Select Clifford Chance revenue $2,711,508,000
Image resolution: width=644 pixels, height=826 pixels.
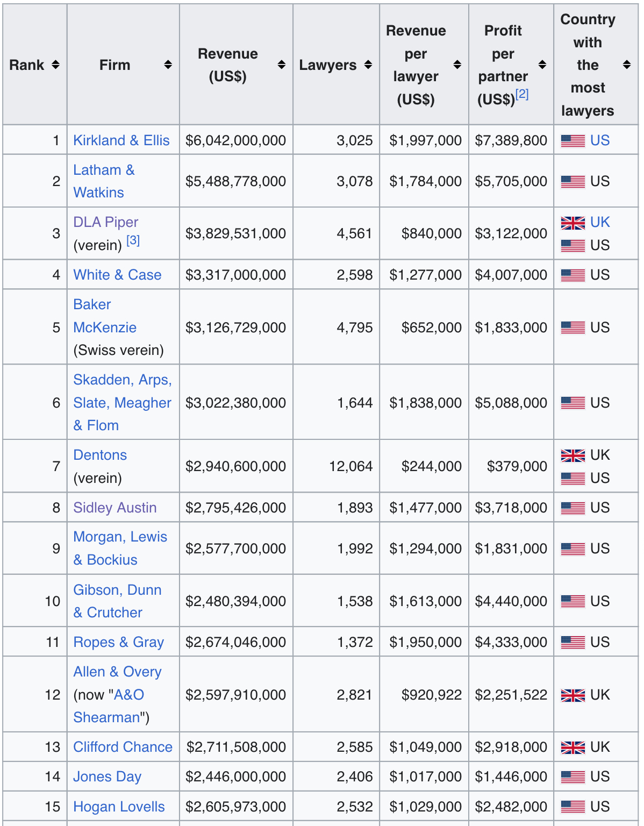pos(237,747)
